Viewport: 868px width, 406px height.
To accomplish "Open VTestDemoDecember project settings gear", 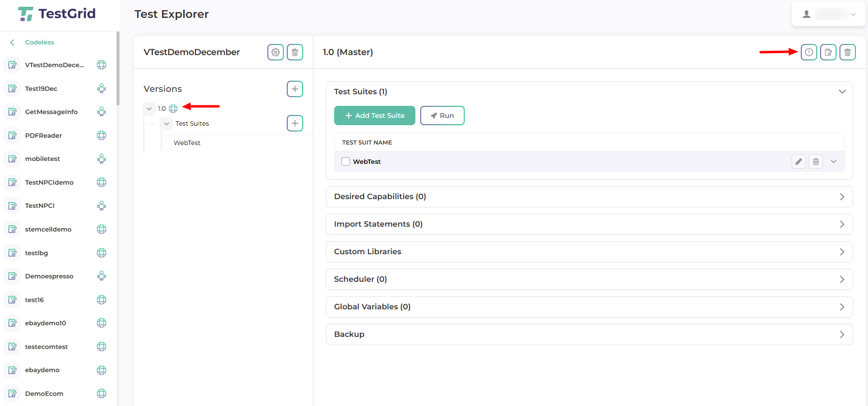I will coord(276,52).
